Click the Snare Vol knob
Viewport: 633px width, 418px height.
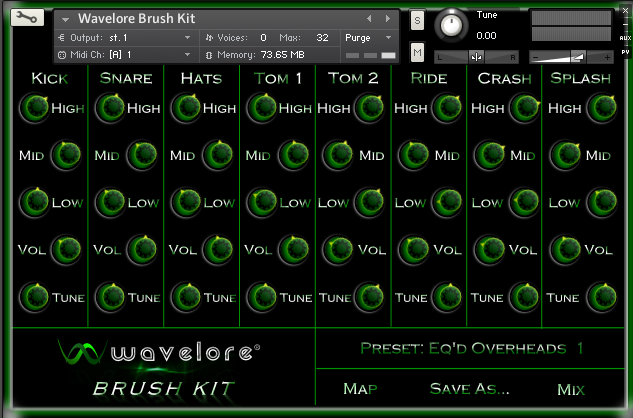coord(143,249)
